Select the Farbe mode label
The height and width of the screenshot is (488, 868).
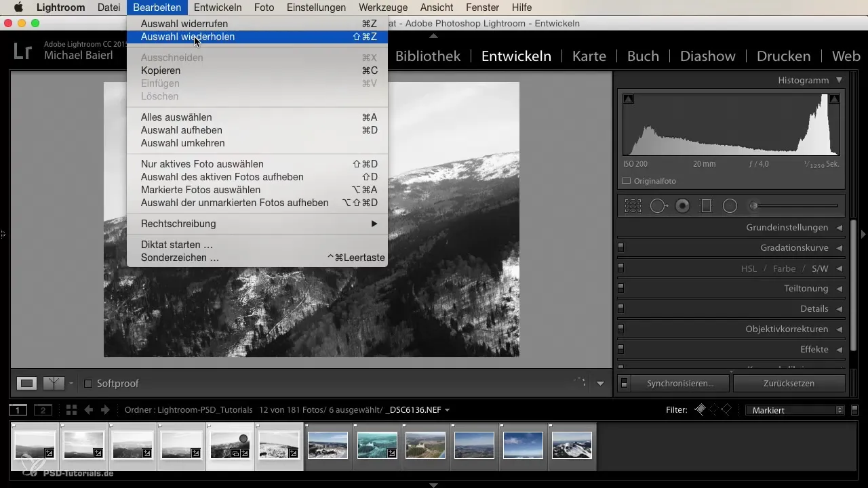coord(785,268)
